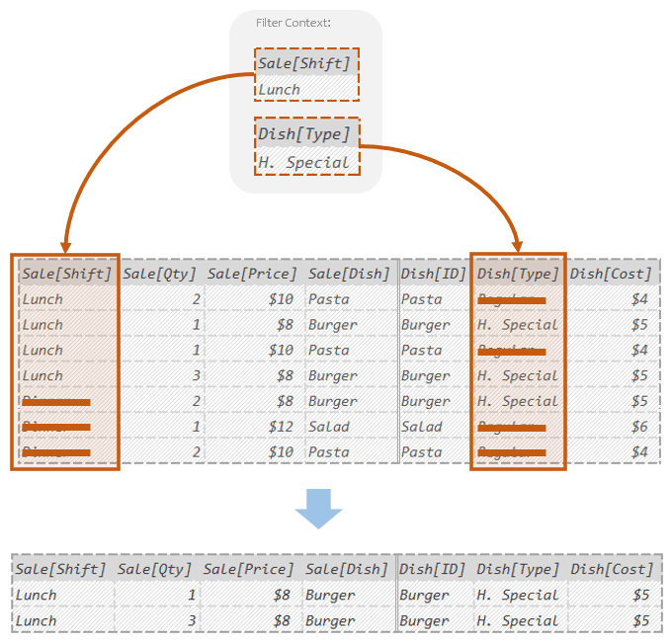Click the highlighted Dish[Type] header in upper table
The width and height of the screenshot is (670, 644).
tap(518, 274)
